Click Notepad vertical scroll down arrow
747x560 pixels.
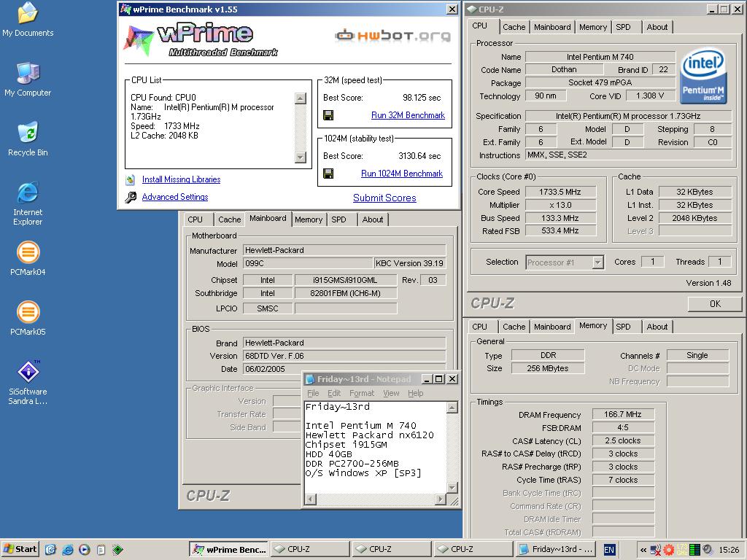coord(452,488)
